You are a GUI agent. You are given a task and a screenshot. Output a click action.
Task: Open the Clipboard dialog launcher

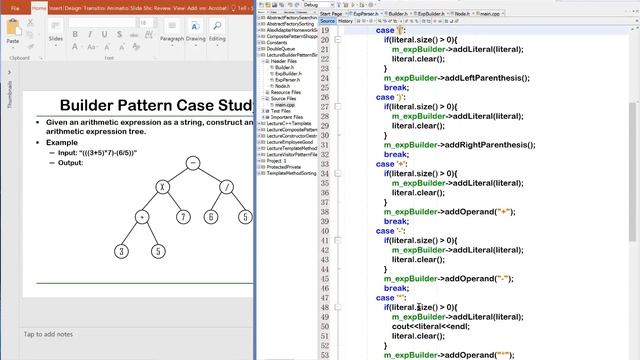click(41, 58)
